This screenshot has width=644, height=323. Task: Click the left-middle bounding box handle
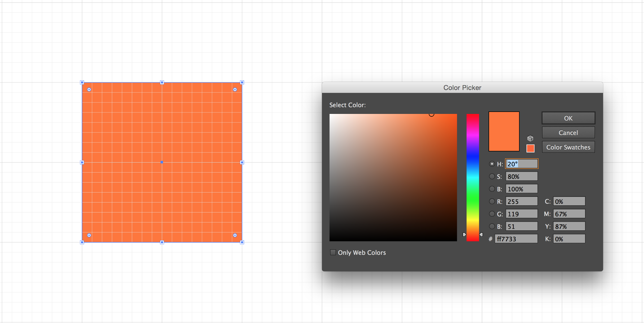click(82, 162)
